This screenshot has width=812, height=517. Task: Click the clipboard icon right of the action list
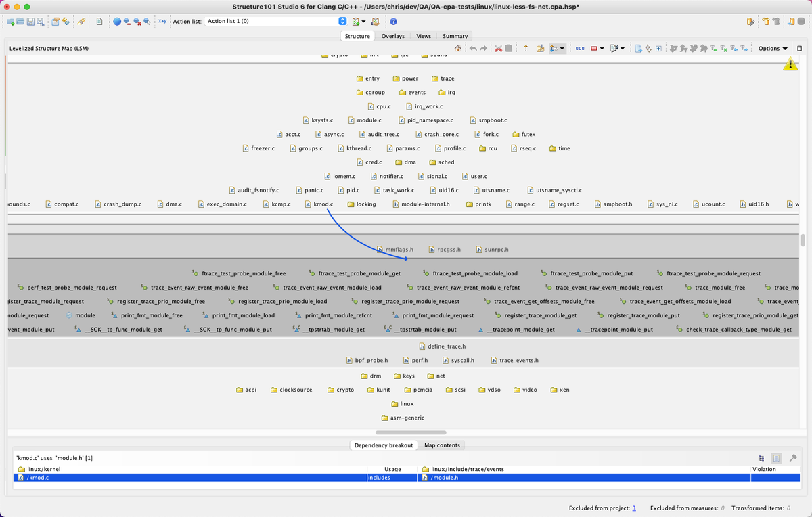click(375, 21)
